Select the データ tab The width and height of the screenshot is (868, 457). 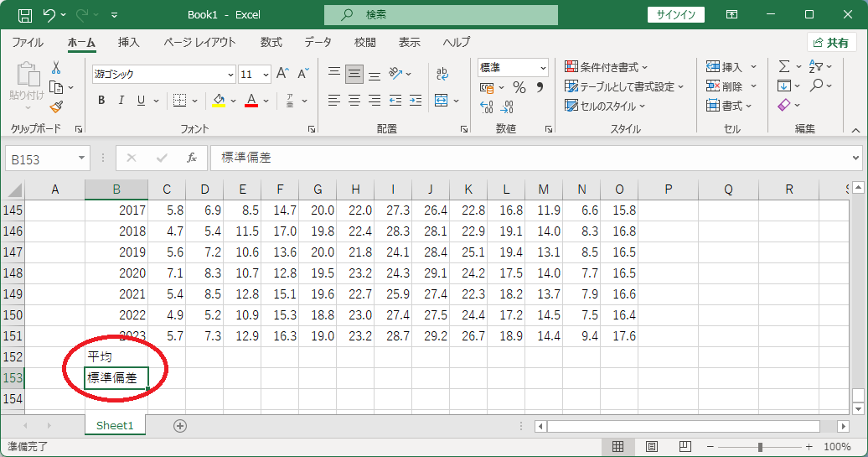point(318,42)
